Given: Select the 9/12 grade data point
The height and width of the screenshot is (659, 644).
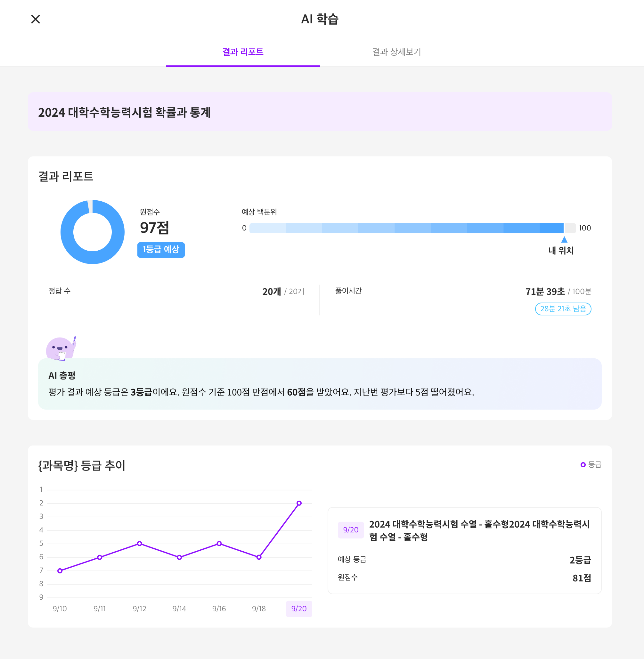Looking at the screenshot, I should pos(139,544).
